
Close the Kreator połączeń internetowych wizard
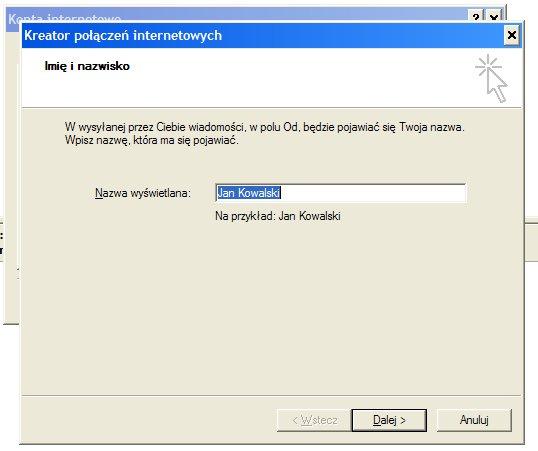click(512, 35)
